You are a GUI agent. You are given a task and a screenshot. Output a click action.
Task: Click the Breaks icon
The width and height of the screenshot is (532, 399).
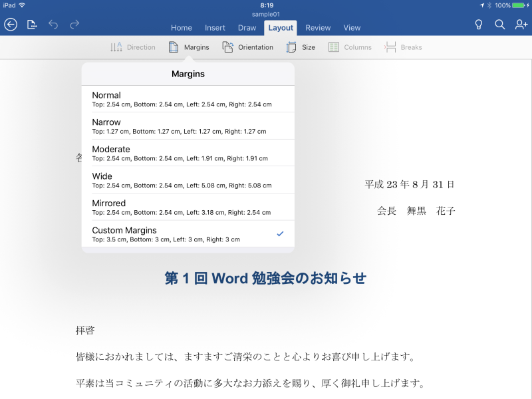[390, 47]
